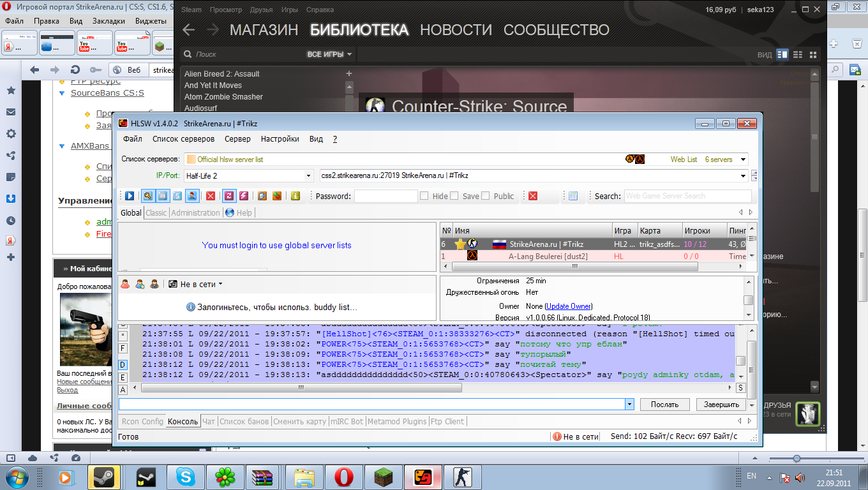Switch to the 'Чат' tab

(209, 422)
